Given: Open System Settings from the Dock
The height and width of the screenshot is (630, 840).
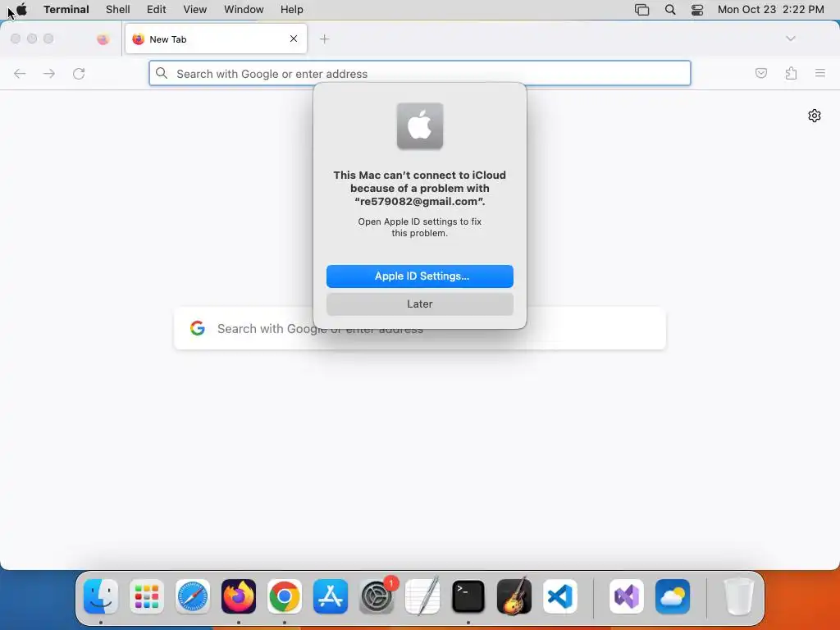Looking at the screenshot, I should (x=377, y=596).
